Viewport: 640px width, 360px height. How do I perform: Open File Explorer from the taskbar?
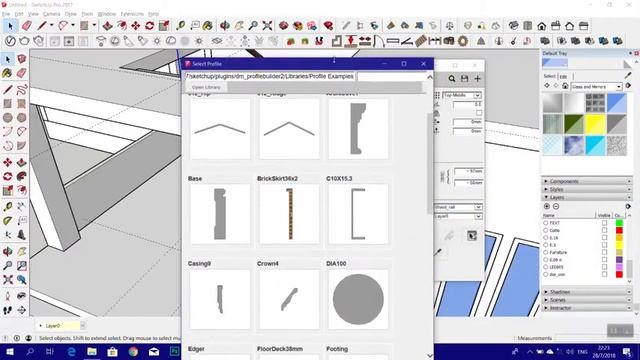click(92, 351)
